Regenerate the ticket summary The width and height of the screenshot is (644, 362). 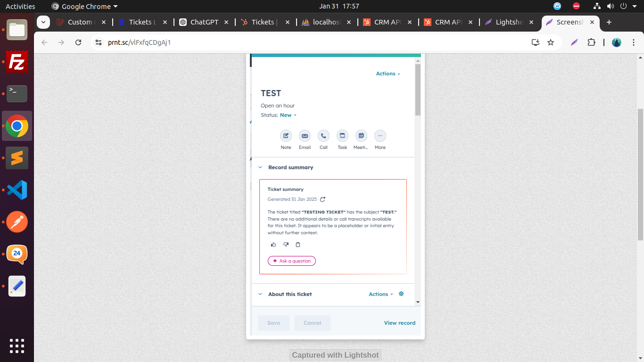coord(322,199)
